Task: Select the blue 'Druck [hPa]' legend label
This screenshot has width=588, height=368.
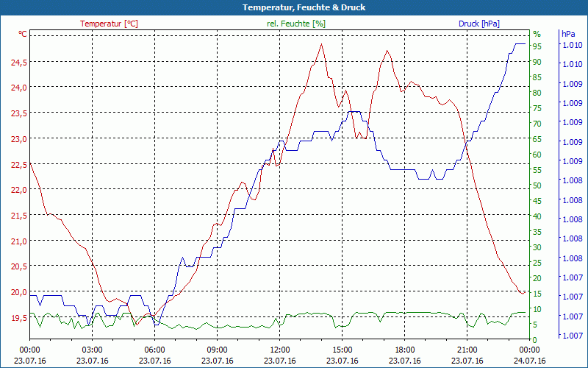Action: (479, 24)
